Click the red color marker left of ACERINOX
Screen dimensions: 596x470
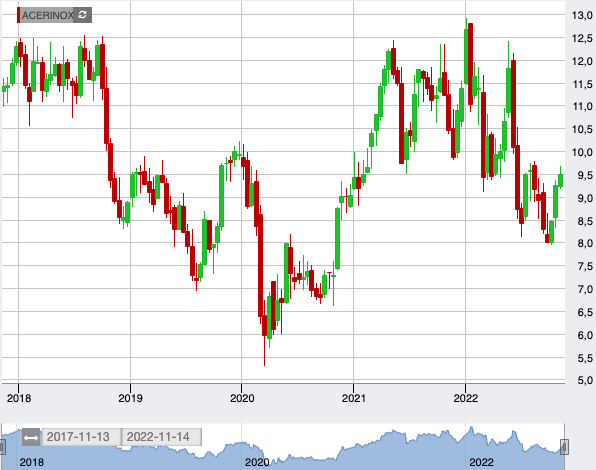coord(18,15)
